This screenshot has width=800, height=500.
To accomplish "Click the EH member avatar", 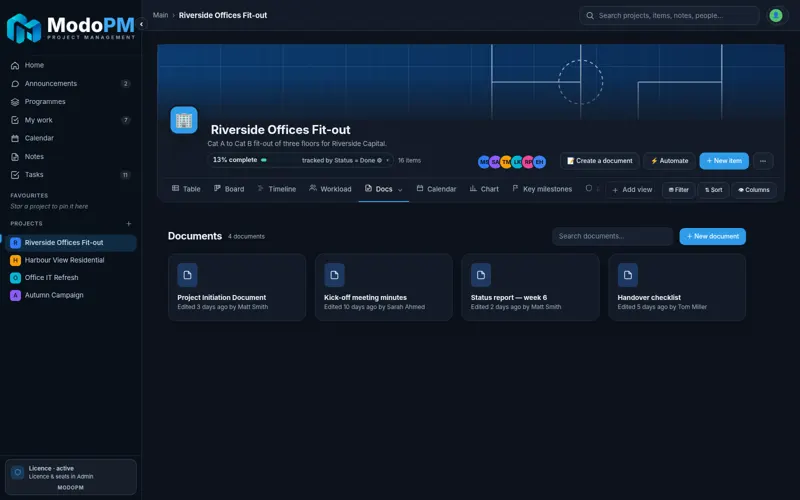I will click(539, 162).
